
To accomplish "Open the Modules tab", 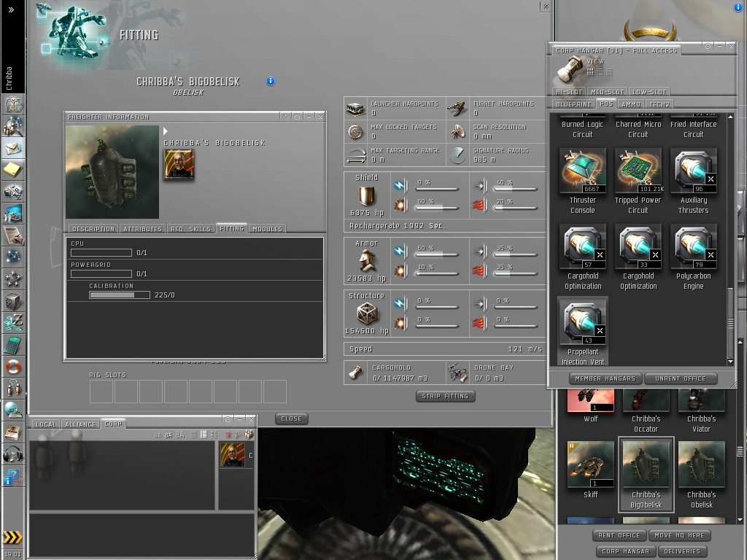I will pyautogui.click(x=267, y=229).
